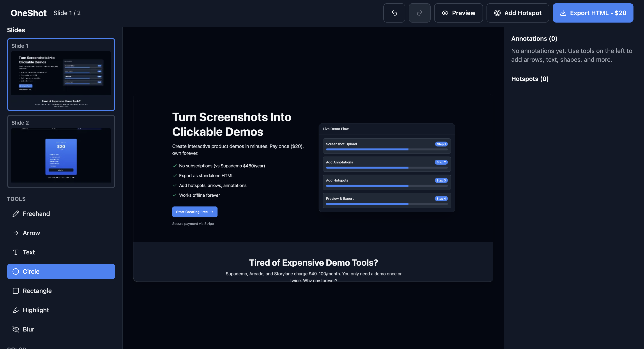Click the OneShot logo
Viewport: 644px width, 349px height.
[28, 13]
